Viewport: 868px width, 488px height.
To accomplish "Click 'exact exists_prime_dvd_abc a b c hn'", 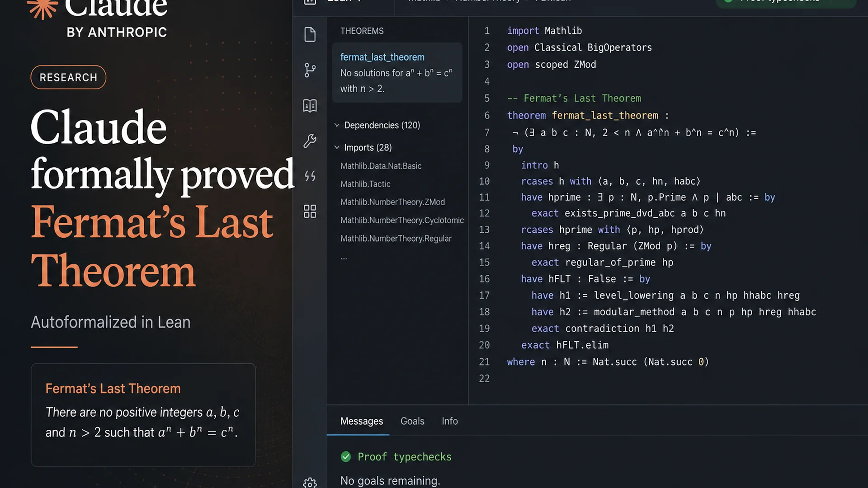I will (628, 213).
